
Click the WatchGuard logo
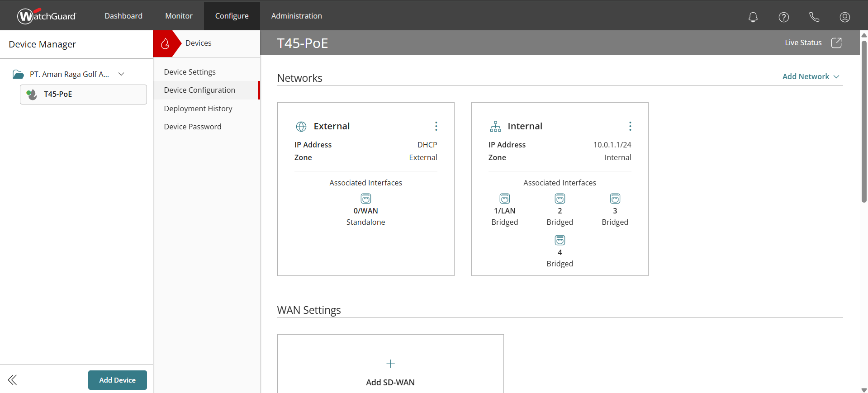47,16
